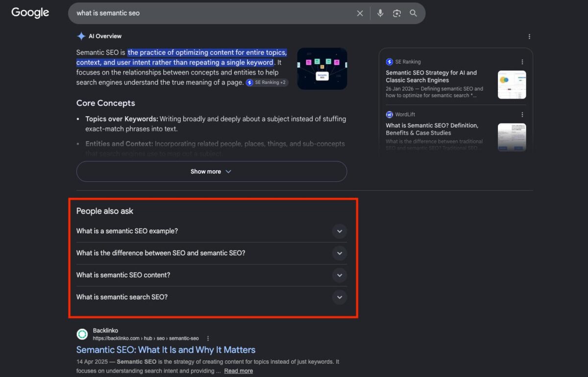Click the 'People also ask' heading
Image resolution: width=588 pixels, height=377 pixels.
tap(105, 211)
